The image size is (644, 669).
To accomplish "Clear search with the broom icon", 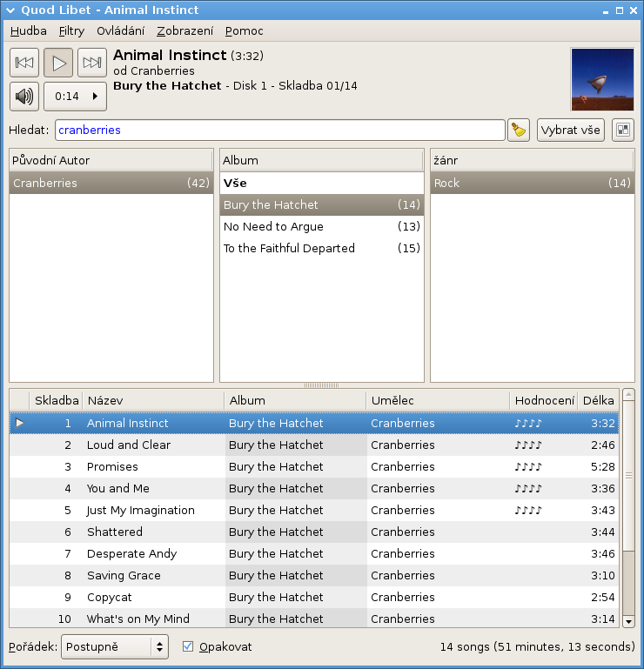I will pos(519,130).
